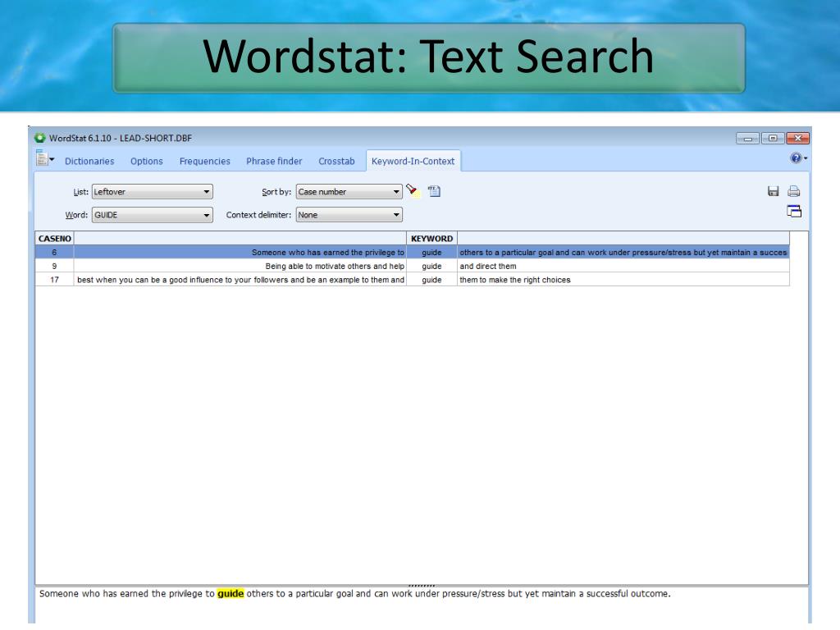Click the KEYWORD column header
The height and width of the screenshot is (630, 840).
click(431, 239)
